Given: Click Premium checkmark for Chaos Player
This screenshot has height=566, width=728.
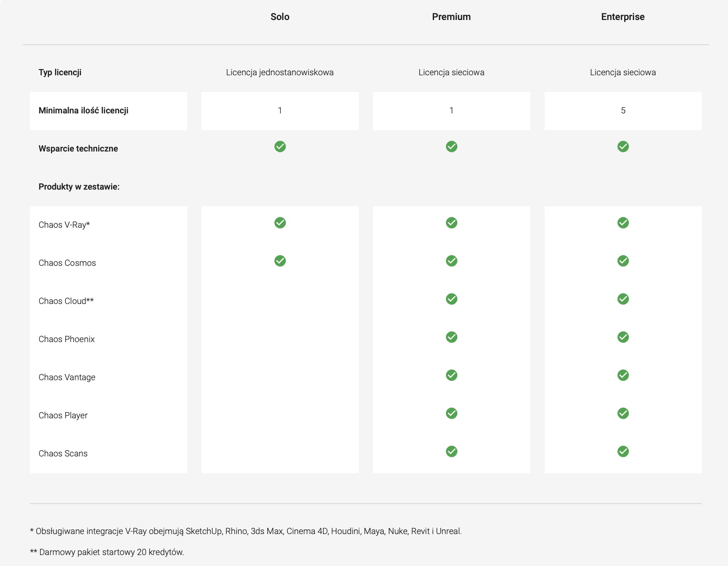Looking at the screenshot, I should 452,414.
